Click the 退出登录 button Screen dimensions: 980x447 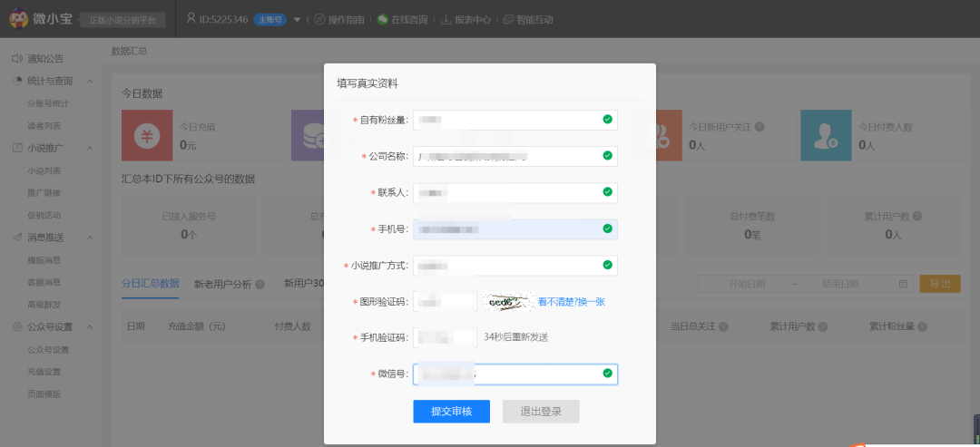541,412
